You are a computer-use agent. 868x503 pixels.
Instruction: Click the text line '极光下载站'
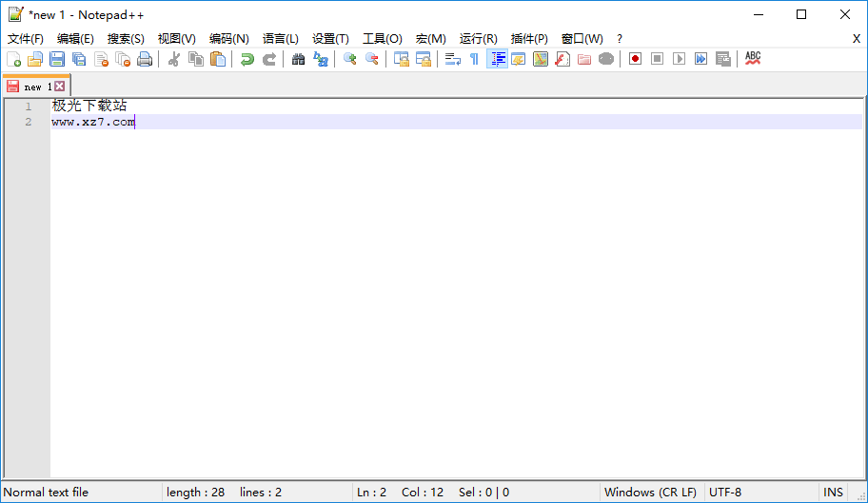click(x=89, y=105)
